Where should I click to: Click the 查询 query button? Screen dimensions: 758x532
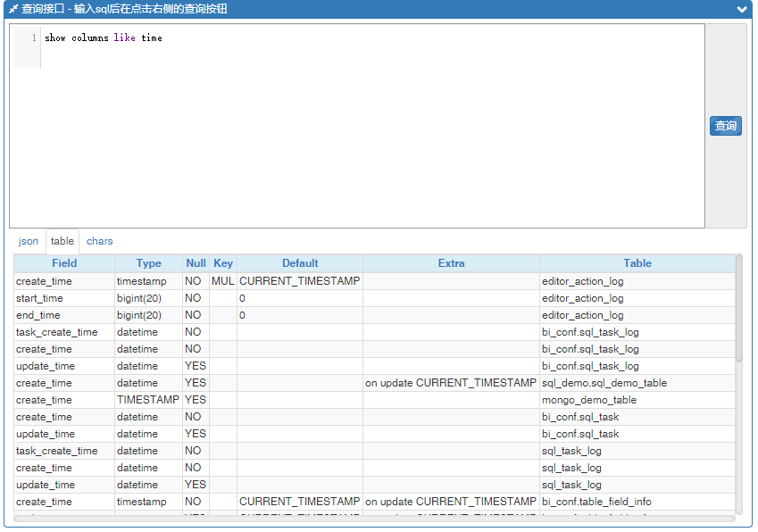point(726,126)
